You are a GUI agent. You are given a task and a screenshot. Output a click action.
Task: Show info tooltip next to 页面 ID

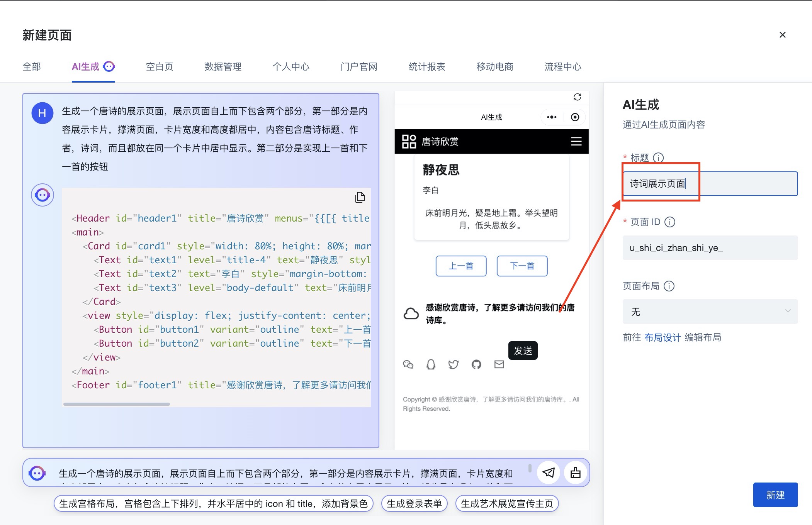coord(670,222)
